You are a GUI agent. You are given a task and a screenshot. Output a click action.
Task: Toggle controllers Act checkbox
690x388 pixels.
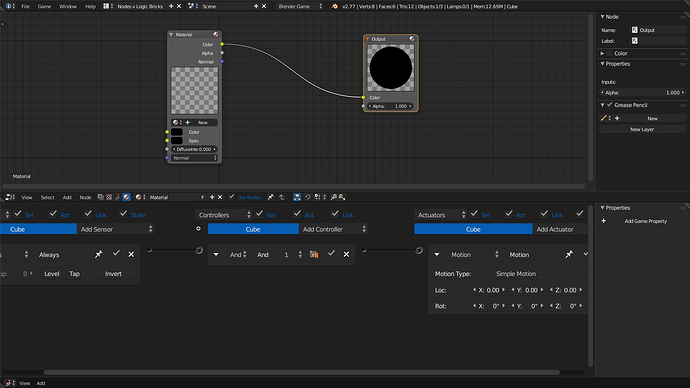pyautogui.click(x=297, y=213)
